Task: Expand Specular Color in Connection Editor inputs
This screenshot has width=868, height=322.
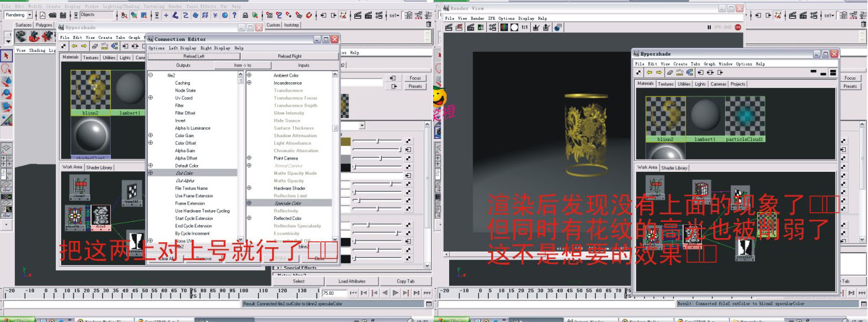Action: pos(249,203)
